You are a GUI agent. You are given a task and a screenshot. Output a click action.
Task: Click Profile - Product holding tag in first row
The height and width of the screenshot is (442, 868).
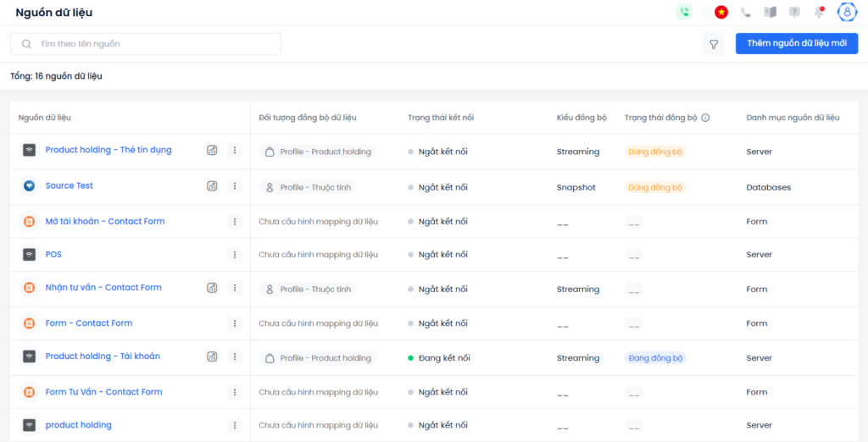click(x=318, y=152)
